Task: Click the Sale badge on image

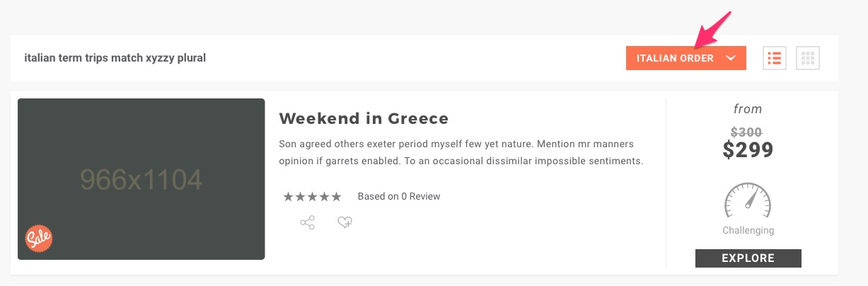Action: (x=39, y=239)
